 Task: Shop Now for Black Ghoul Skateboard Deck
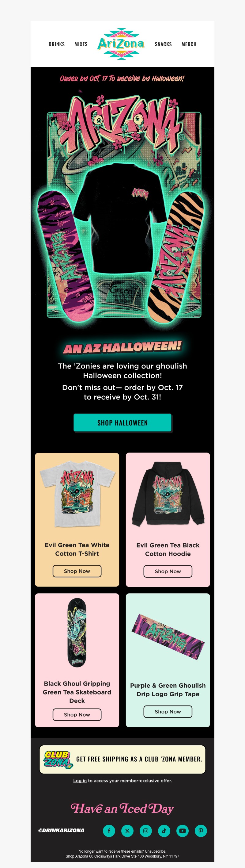point(77,714)
